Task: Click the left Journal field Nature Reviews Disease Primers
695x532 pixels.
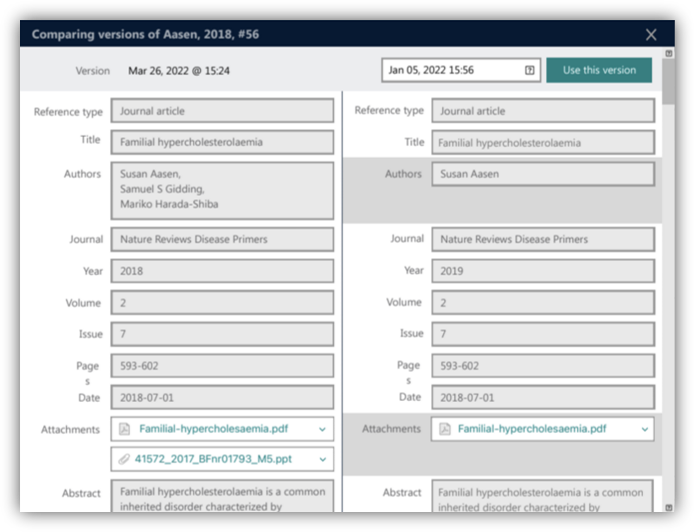Action: [x=223, y=239]
